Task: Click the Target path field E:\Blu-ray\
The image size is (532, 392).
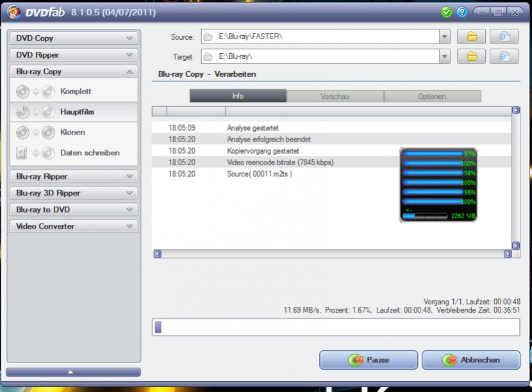Action: click(x=320, y=56)
